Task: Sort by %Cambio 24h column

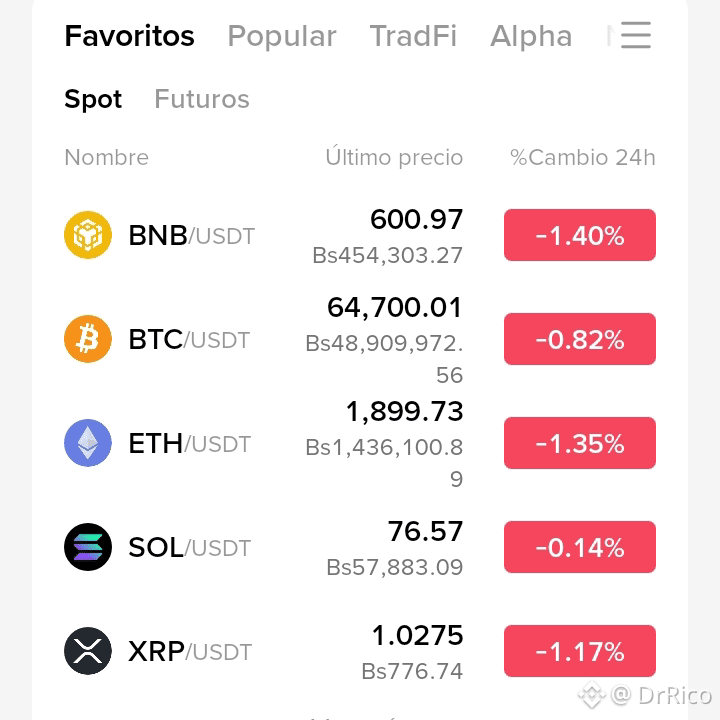Action: (583, 158)
